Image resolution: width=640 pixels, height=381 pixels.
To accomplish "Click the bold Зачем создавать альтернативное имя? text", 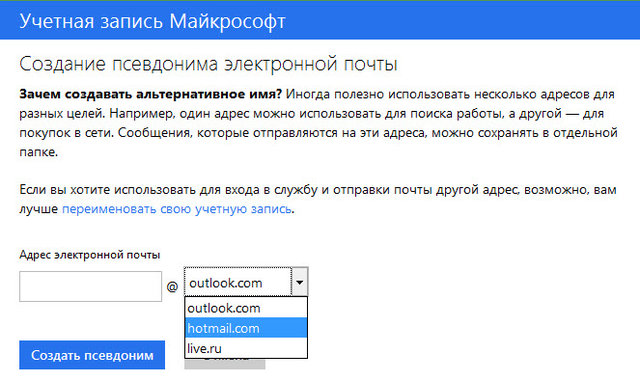I will pyautogui.click(x=150, y=94).
